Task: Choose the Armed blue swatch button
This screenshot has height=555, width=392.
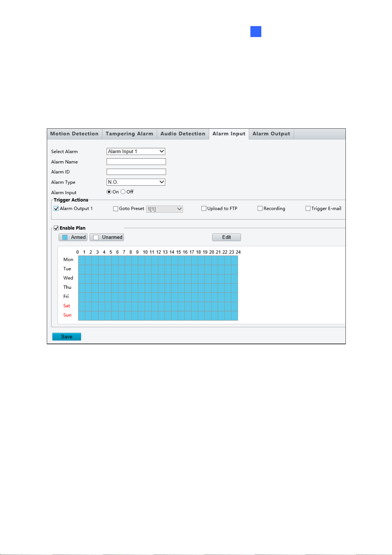Action: click(73, 237)
